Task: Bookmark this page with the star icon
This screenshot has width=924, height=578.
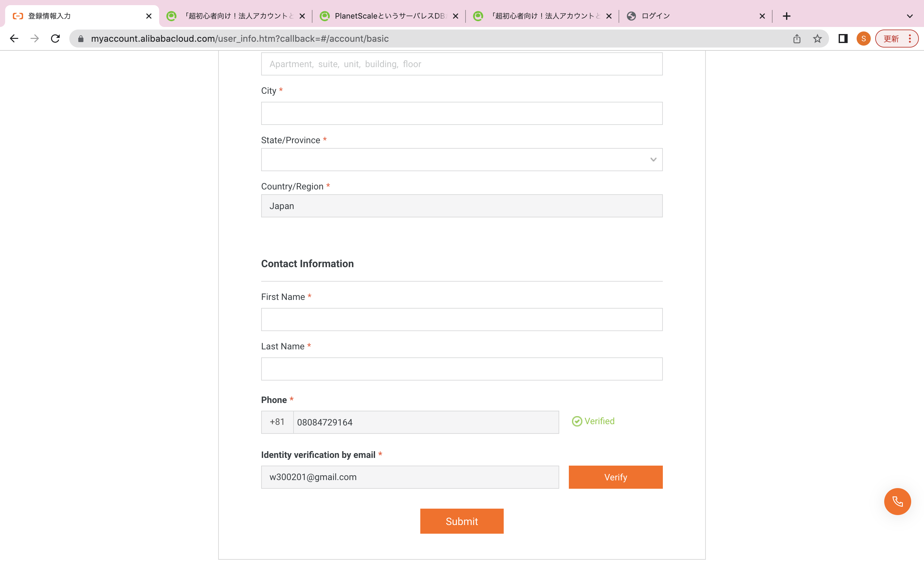Action: [x=817, y=39]
